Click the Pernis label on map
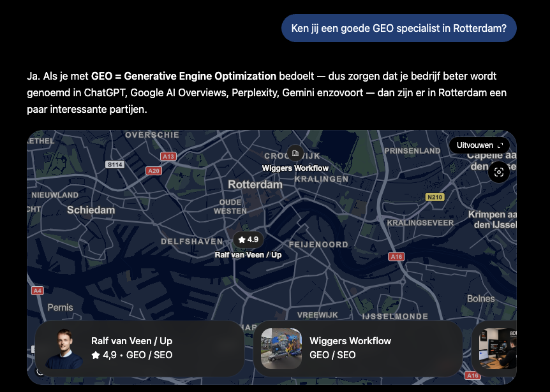This screenshot has height=392, width=550. click(x=61, y=308)
